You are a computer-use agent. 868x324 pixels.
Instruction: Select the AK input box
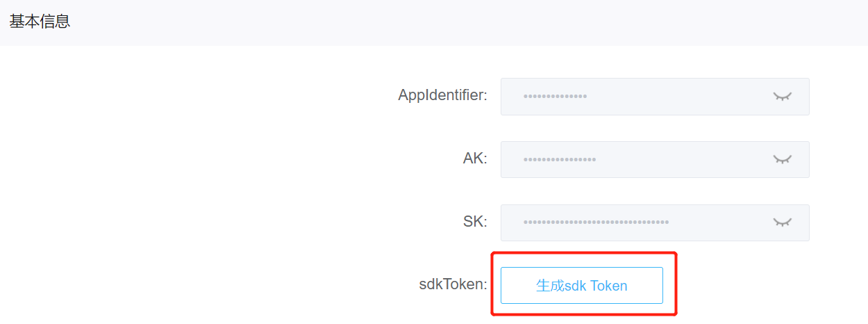pos(655,159)
